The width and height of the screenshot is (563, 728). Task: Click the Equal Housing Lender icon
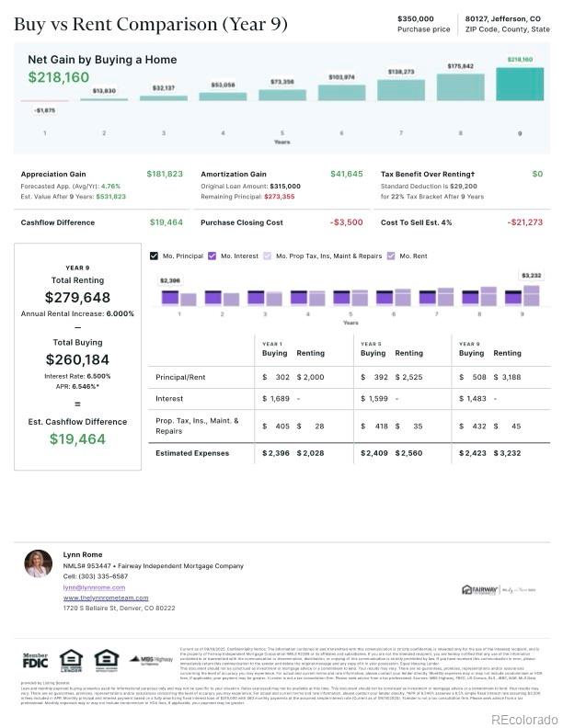(71, 660)
